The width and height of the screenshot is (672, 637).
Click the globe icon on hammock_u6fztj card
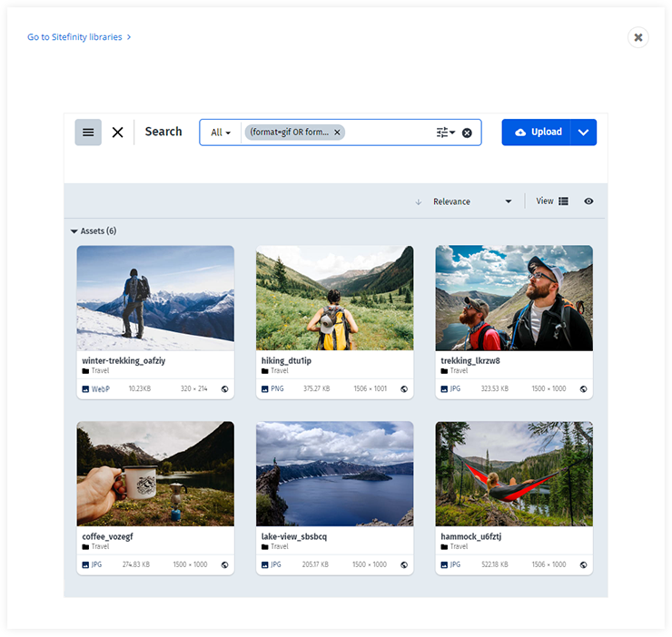click(x=583, y=564)
